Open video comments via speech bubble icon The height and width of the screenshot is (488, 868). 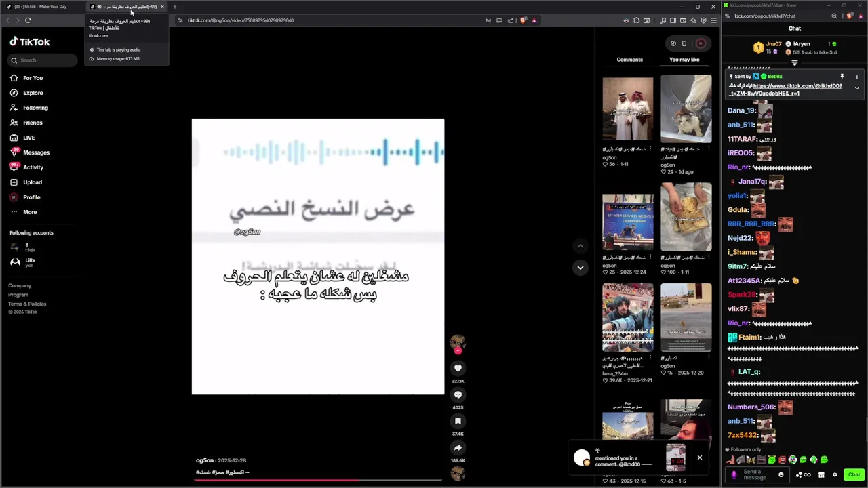[x=458, y=394]
